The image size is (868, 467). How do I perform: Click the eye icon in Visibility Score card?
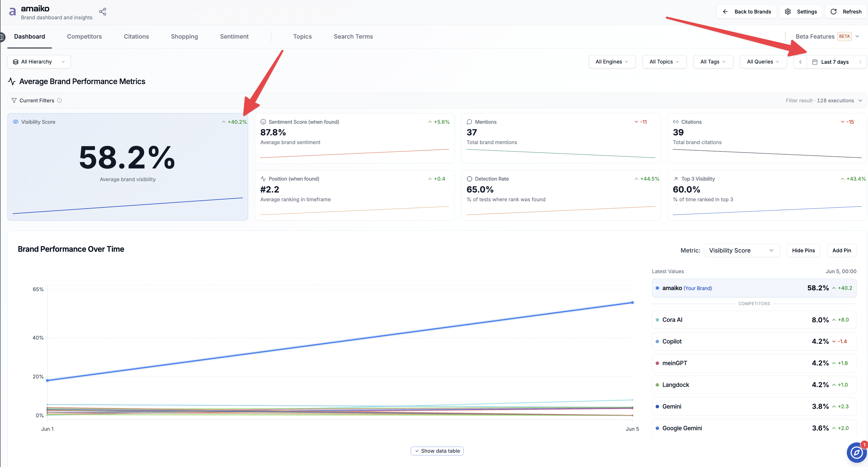[16, 122]
